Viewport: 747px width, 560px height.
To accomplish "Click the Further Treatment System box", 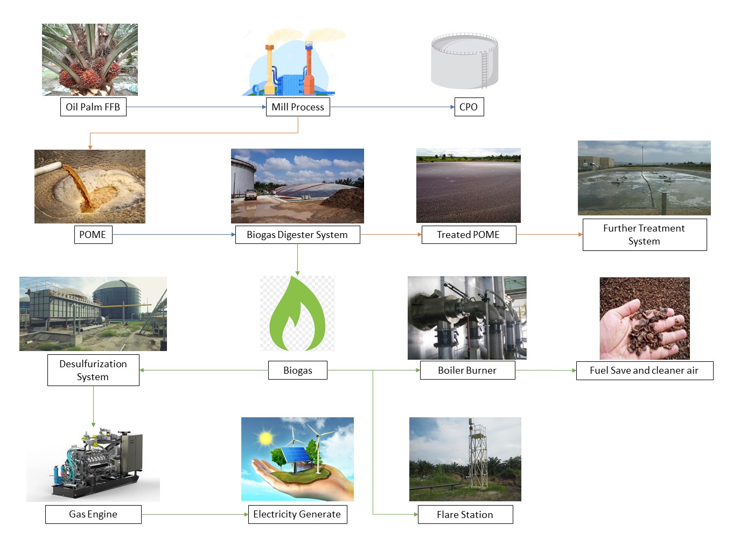I will click(644, 235).
